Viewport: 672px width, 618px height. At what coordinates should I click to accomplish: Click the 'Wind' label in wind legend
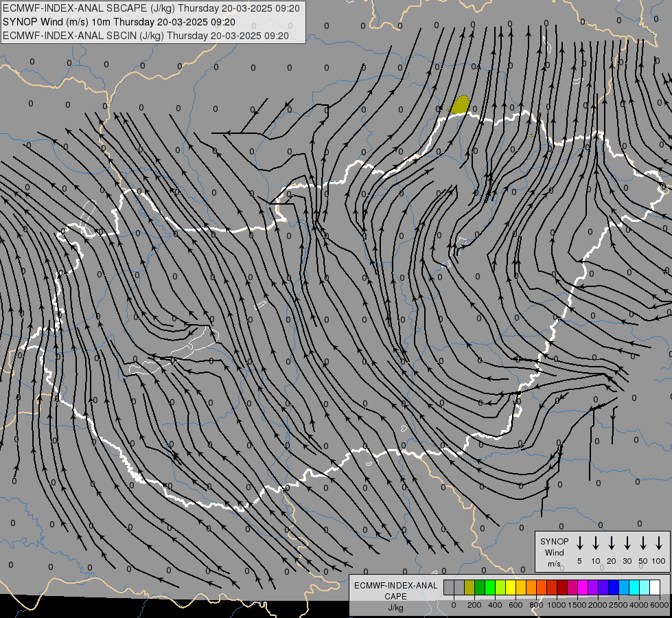[x=554, y=552]
